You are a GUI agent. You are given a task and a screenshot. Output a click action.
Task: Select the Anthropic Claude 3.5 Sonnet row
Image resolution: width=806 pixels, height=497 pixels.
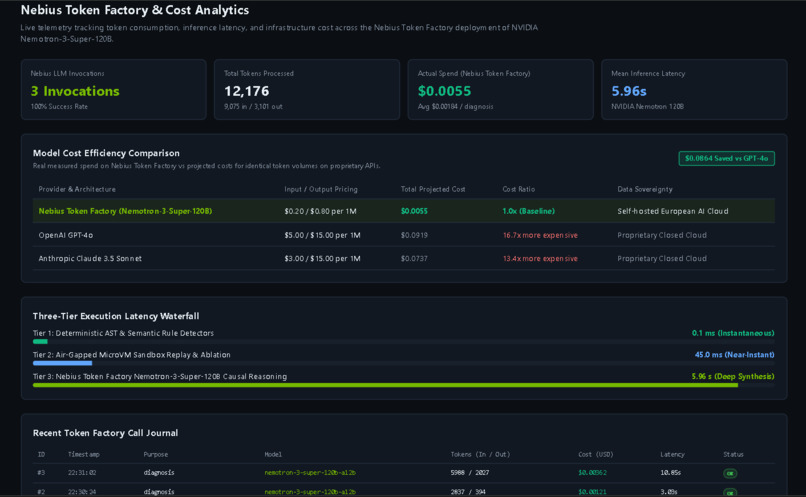(x=404, y=259)
